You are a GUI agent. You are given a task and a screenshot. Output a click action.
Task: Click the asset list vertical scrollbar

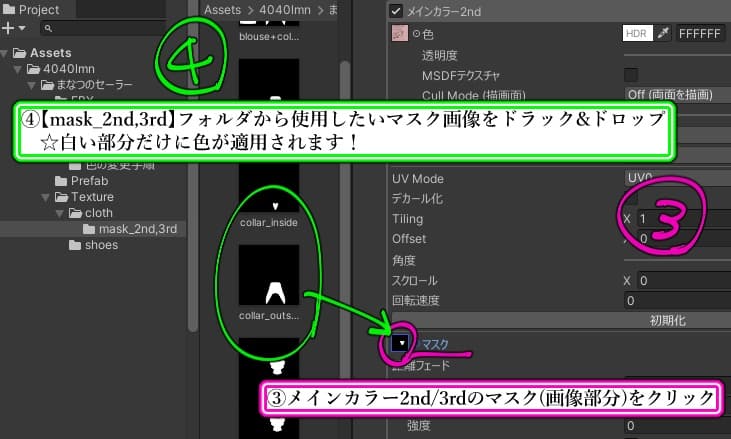(x=345, y=219)
